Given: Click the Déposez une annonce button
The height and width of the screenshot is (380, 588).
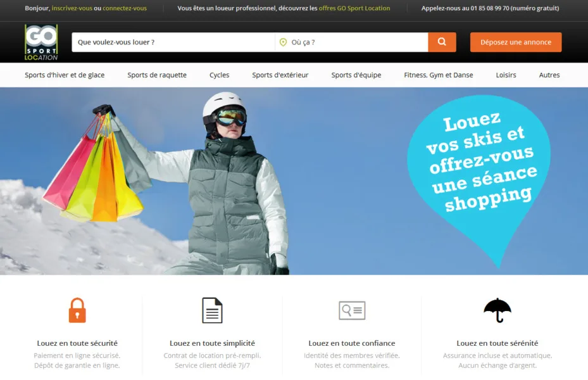Looking at the screenshot, I should coord(516,42).
